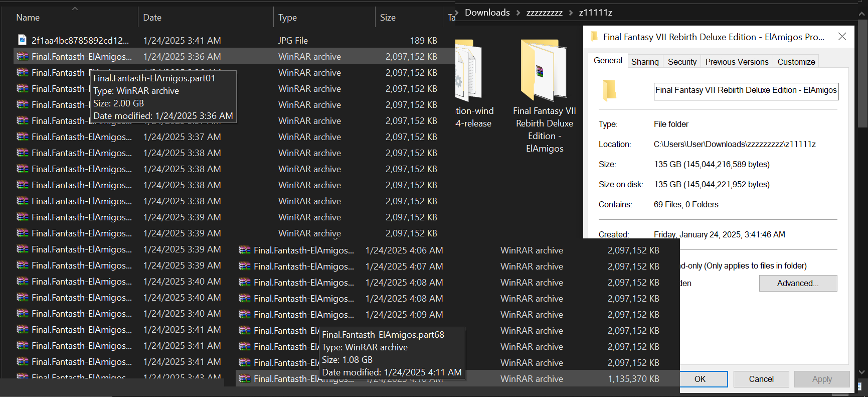The image size is (868, 397).
Task: Select the Final Fantasy VII Rebirth Deluxe folder icon
Action: click(544, 70)
